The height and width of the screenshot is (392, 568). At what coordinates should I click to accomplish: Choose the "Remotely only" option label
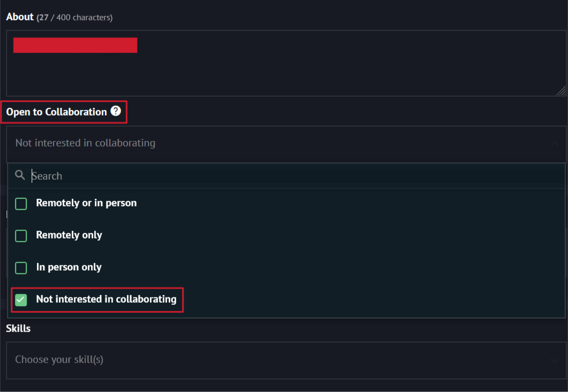tap(69, 235)
